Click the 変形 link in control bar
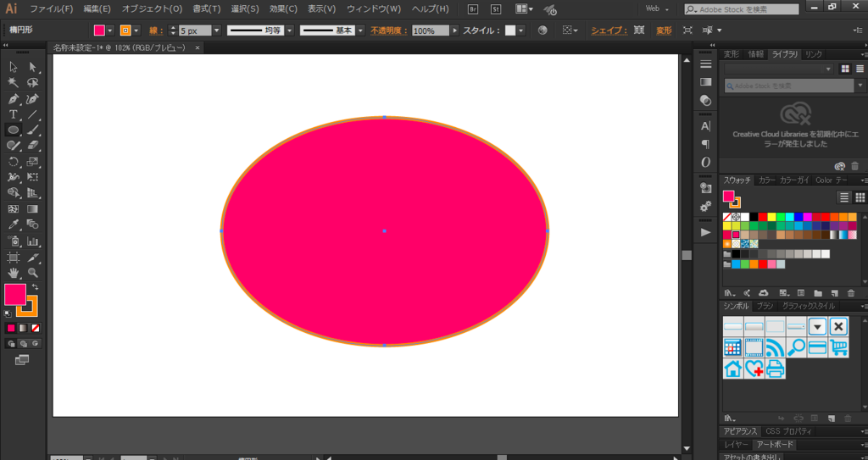 coord(664,30)
